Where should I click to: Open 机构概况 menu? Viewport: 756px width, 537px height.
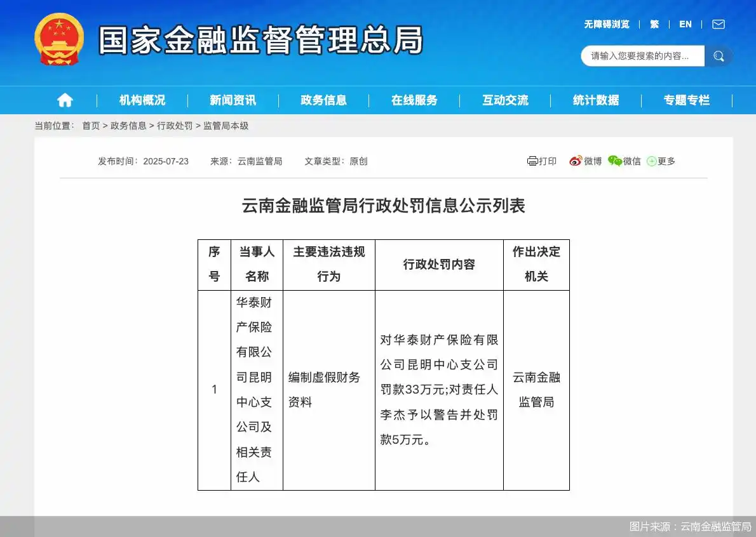point(142,100)
